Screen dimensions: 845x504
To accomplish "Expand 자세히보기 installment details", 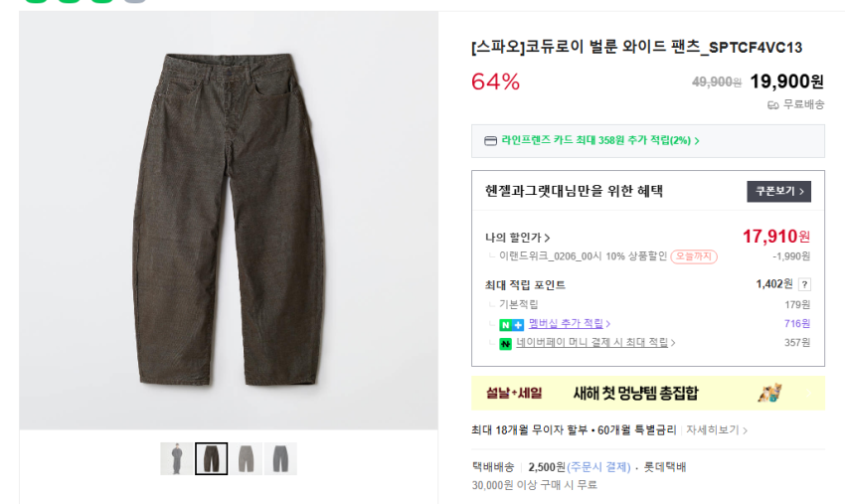I will coord(716,430).
